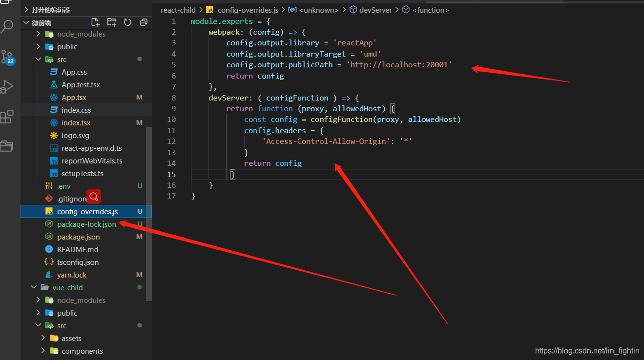Open the Extensions view
The height and width of the screenshot is (360, 644).
7,117
